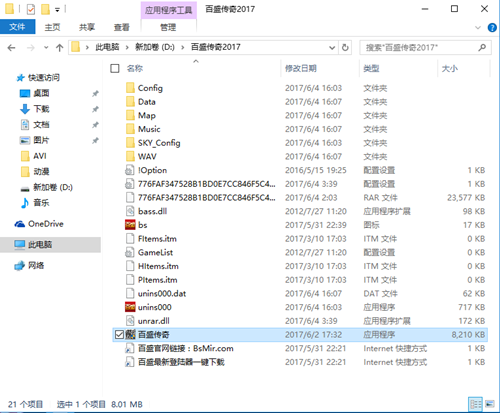Select the WAV folder icon
The image size is (500, 413).
[x=130, y=156]
